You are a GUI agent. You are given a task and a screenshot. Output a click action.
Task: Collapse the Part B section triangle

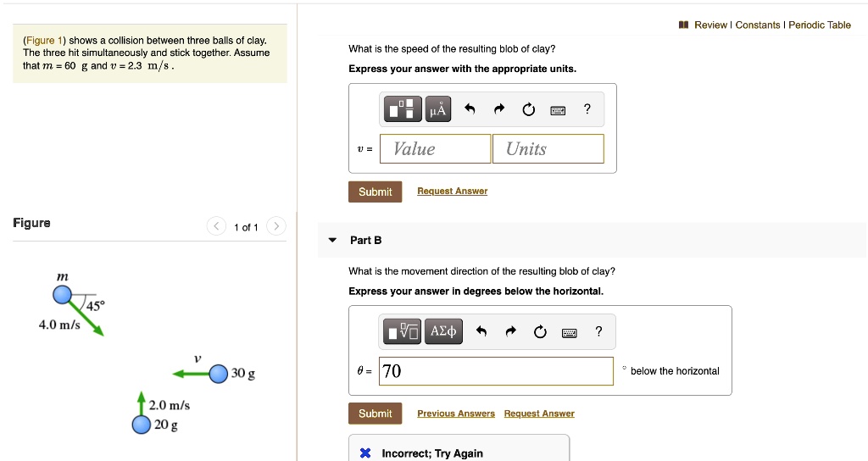click(x=333, y=241)
